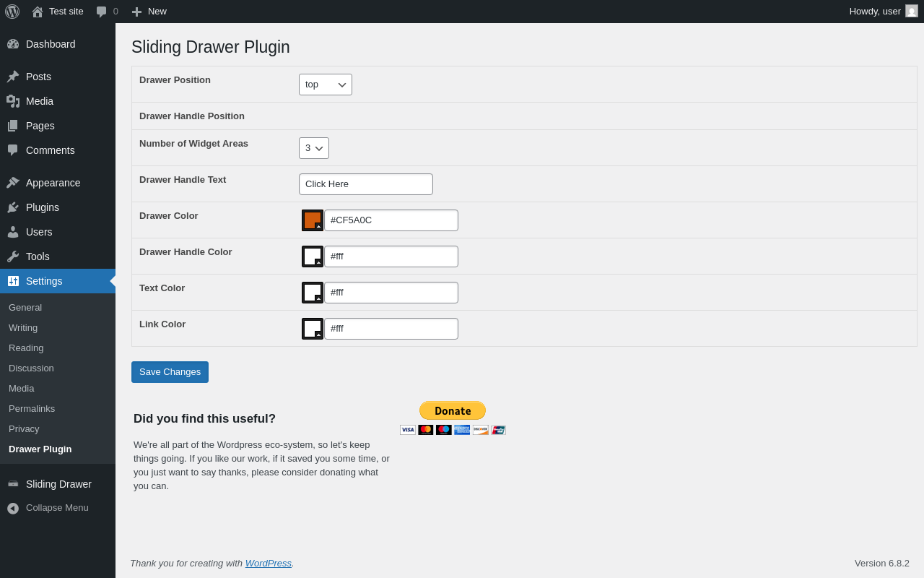Open the WordPress footer link
This screenshot has height=578, width=924.
(x=269, y=563)
